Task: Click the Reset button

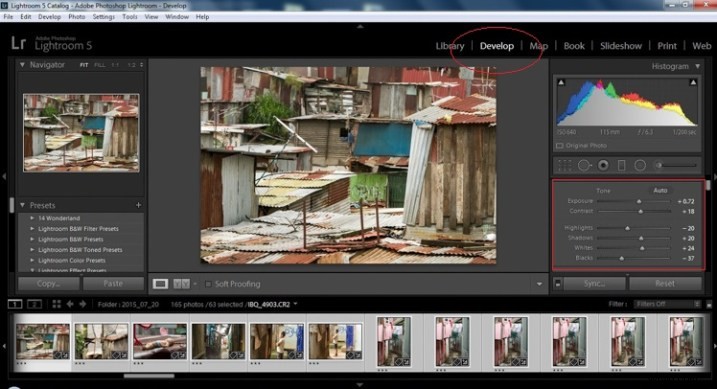Action: tap(665, 284)
